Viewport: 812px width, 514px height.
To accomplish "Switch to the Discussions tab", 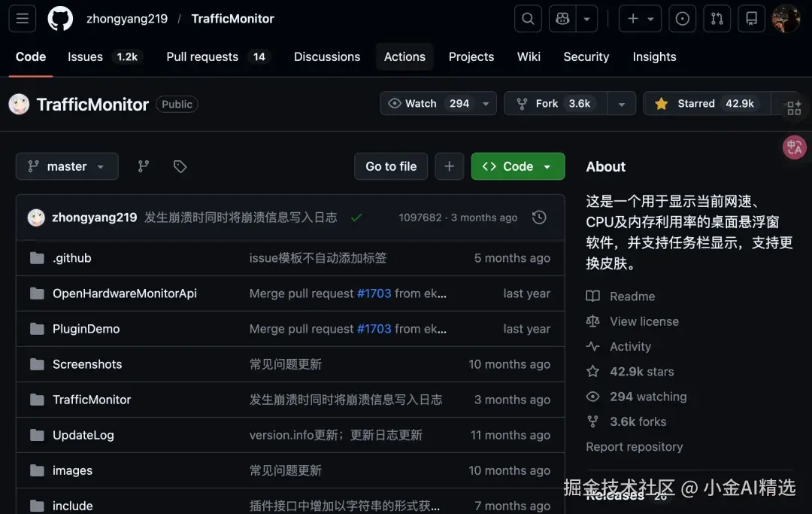I will (327, 56).
